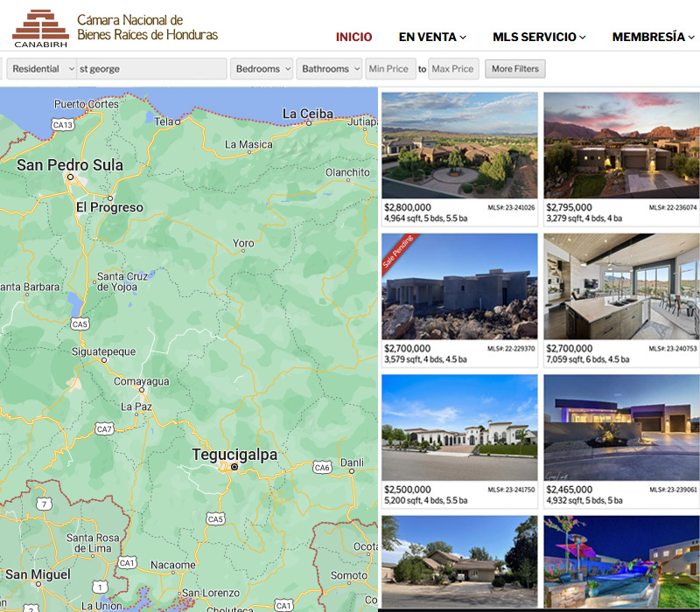Viewport: 700px width, 612px height.
Task: Click the $2,795,000 price text
Action: click(x=570, y=207)
